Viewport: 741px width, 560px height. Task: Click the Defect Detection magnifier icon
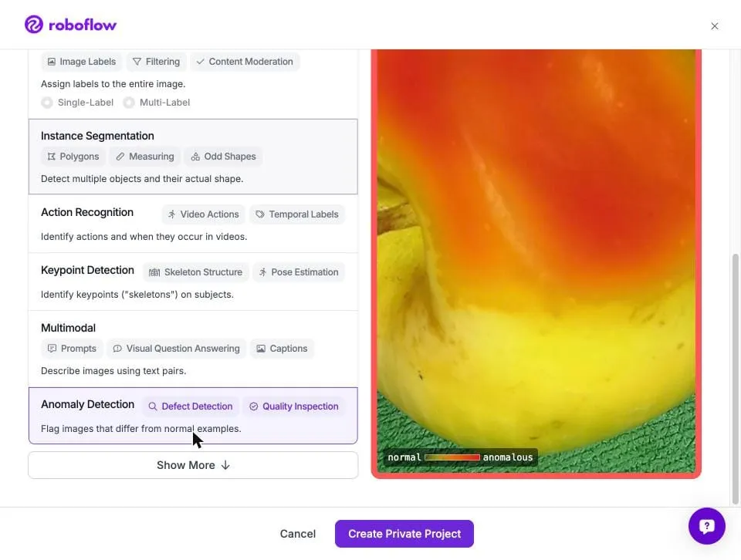tap(153, 407)
